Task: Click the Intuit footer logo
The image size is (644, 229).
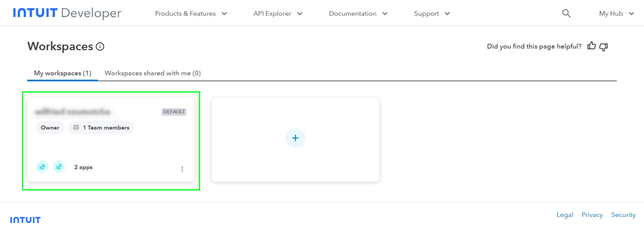Action: point(25,220)
